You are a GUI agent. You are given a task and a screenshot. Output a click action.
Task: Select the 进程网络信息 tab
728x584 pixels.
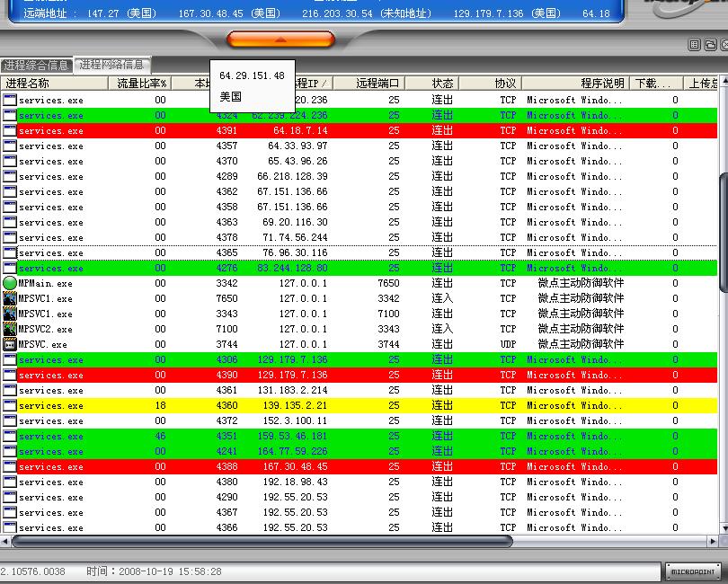pyautogui.click(x=111, y=64)
